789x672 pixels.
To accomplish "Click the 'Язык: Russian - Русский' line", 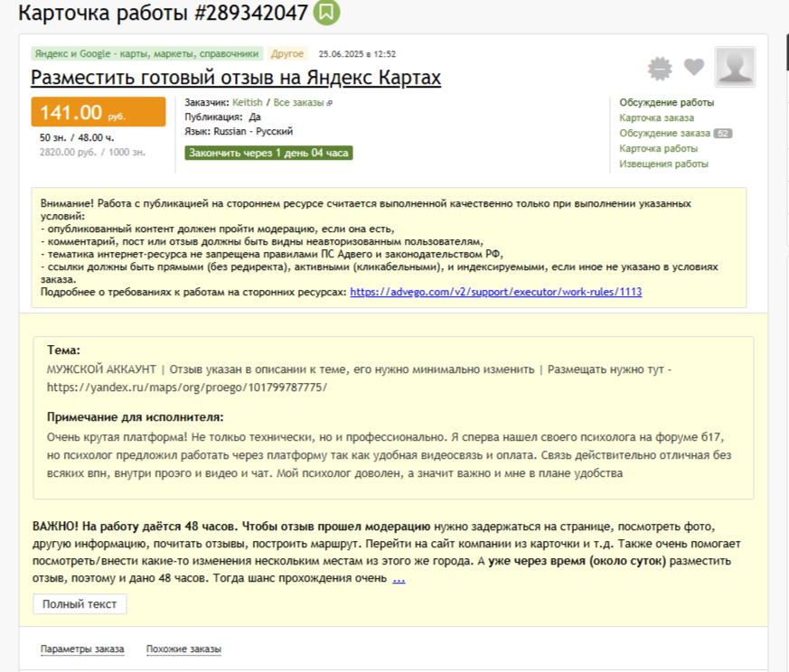I will coord(239,132).
